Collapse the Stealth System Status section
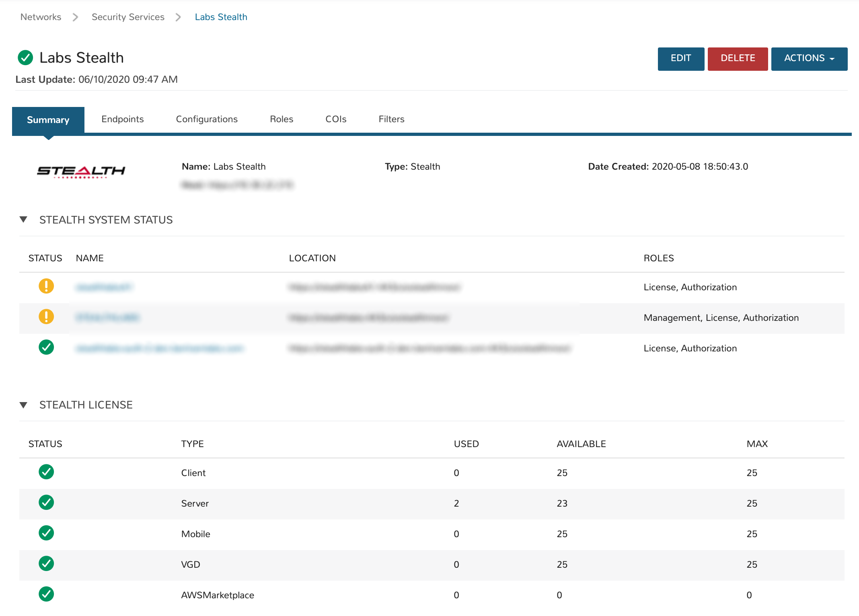Screen dimensions: 859x616 (x=23, y=220)
